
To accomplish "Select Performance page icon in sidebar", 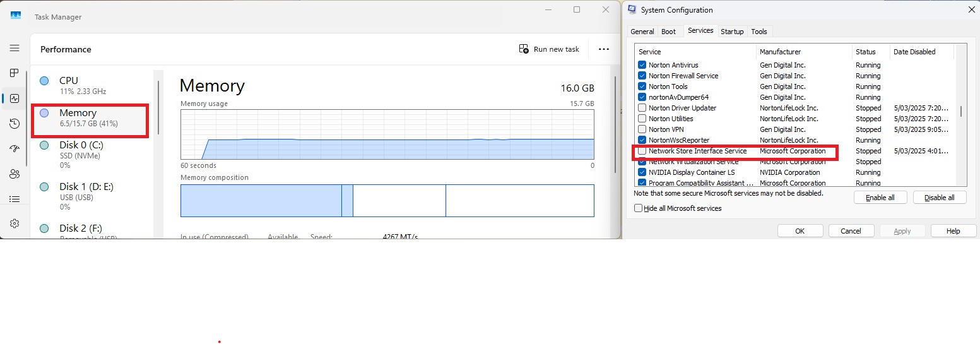I will click(x=15, y=98).
